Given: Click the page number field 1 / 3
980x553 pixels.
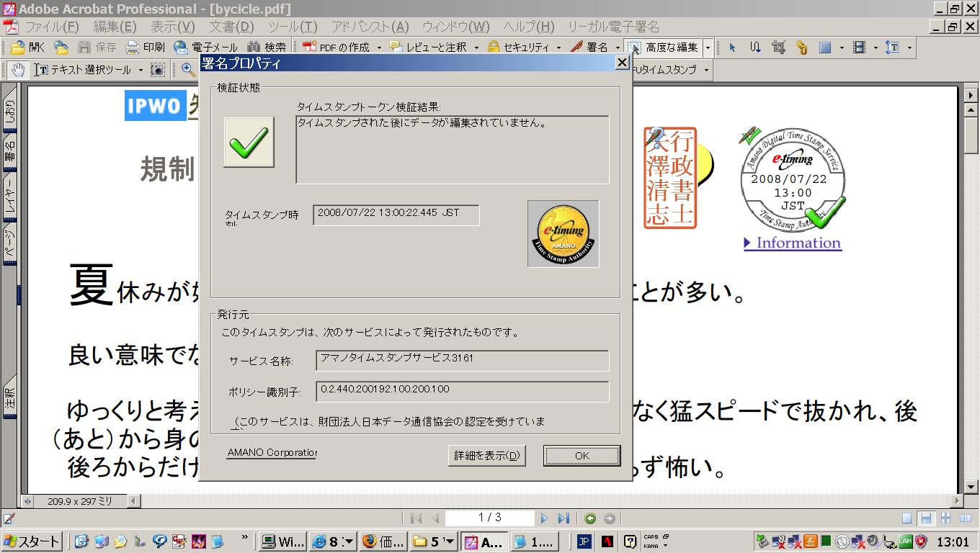Looking at the screenshot, I should click(x=489, y=518).
